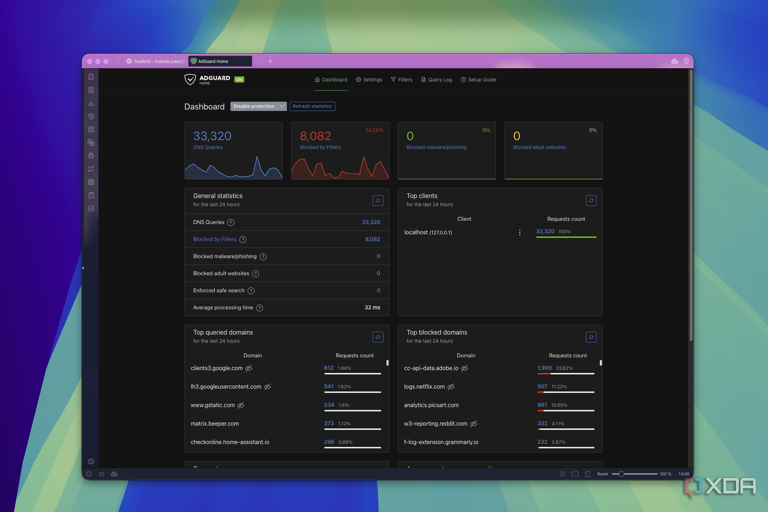Toggle blocking for logs.netflix.com
This screenshot has width=768, height=512.
click(x=451, y=387)
